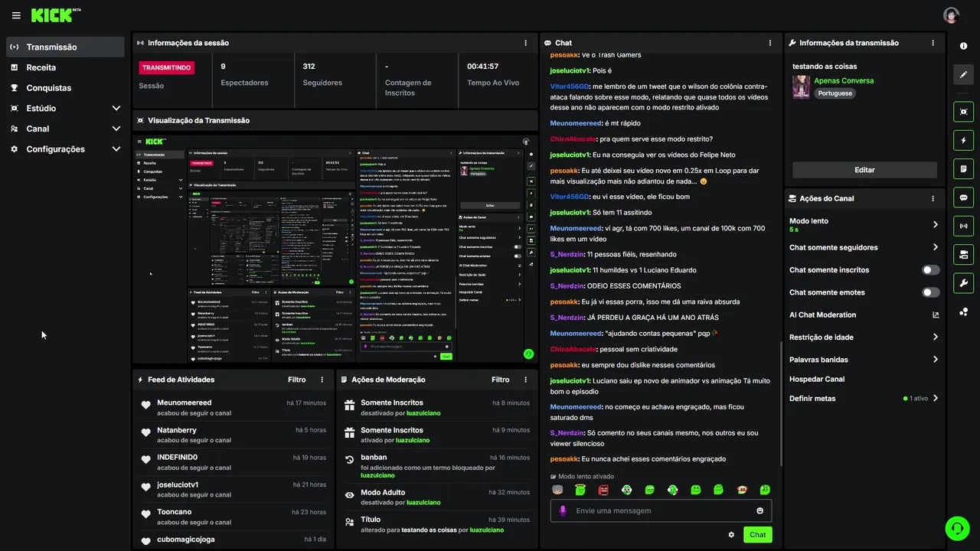Open options menu of the Chat panel
Viewport: 980px width, 551px height.
770,43
